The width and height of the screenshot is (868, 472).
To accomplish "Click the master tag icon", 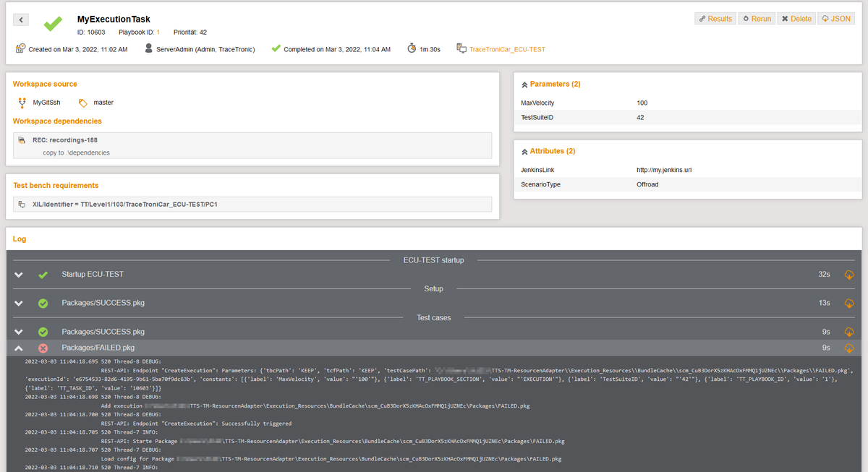I will point(82,103).
